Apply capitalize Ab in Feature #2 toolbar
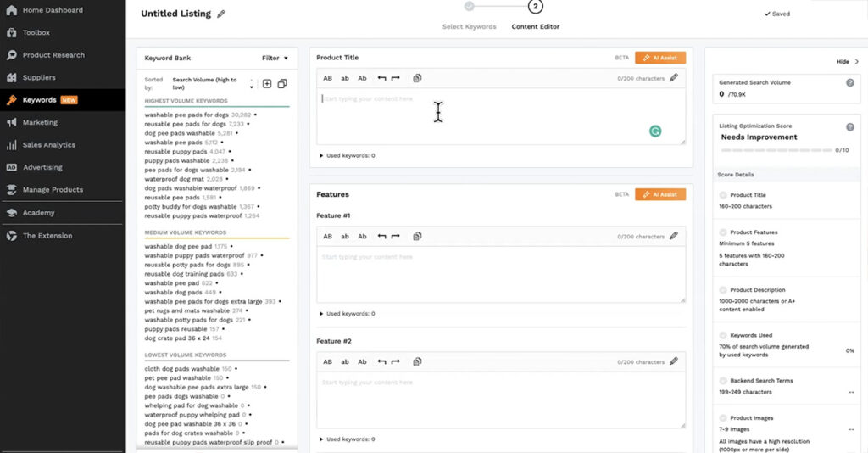 362,362
